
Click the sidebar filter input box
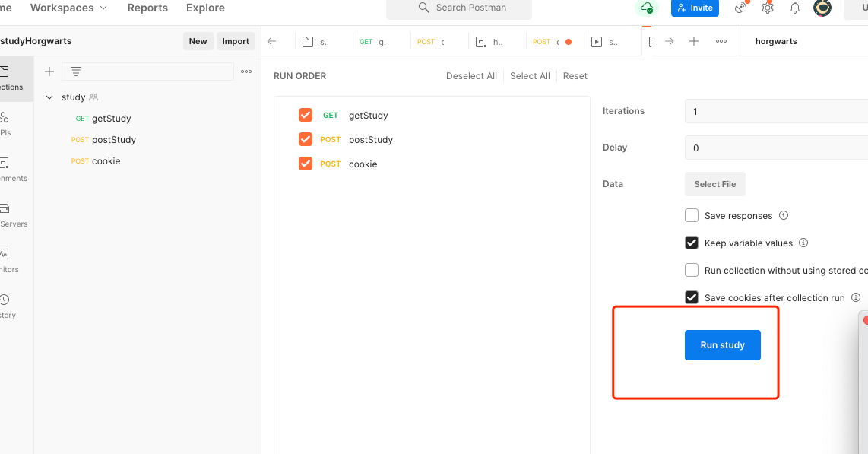pyautogui.click(x=147, y=71)
